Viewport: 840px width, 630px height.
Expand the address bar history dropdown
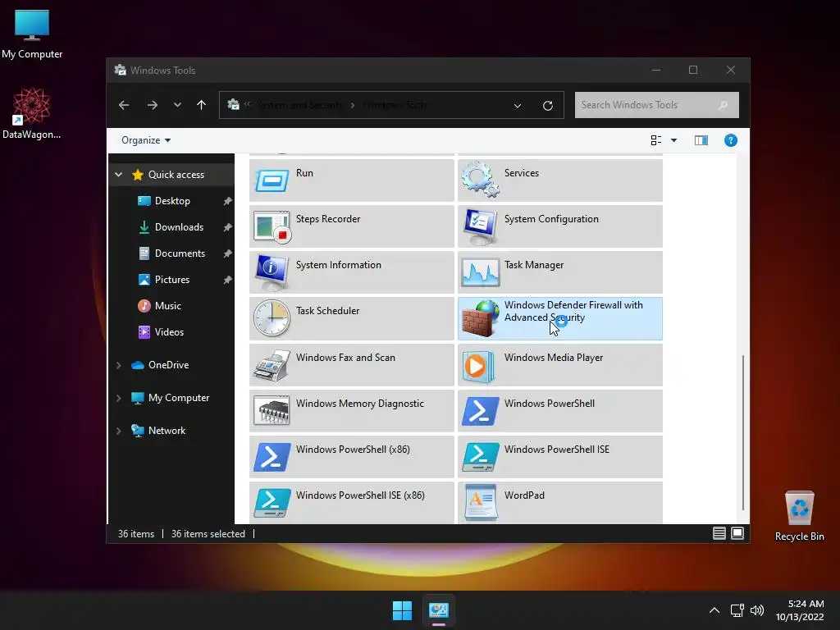[x=518, y=106]
